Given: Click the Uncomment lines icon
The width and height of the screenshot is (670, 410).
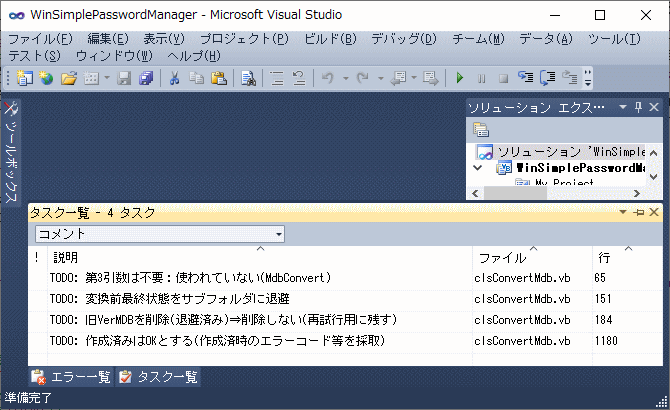Looking at the screenshot, I should 299,78.
